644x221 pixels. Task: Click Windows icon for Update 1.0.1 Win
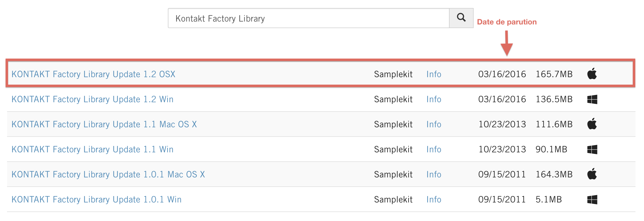(x=592, y=199)
